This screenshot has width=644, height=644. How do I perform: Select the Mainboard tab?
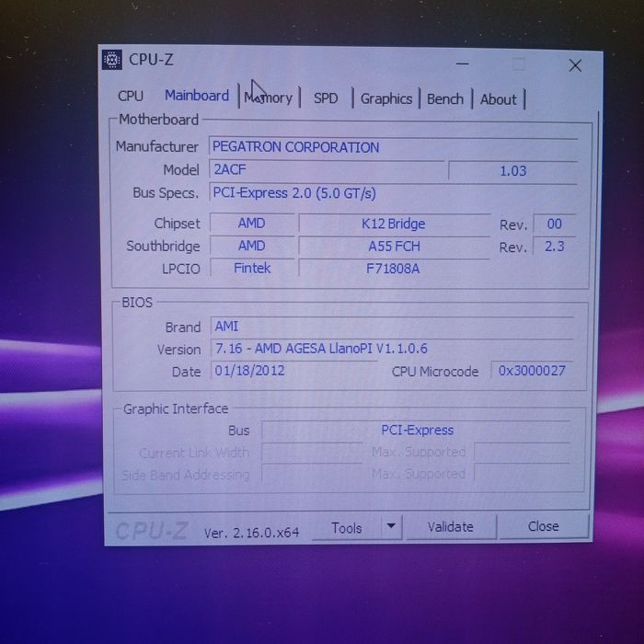click(x=197, y=96)
